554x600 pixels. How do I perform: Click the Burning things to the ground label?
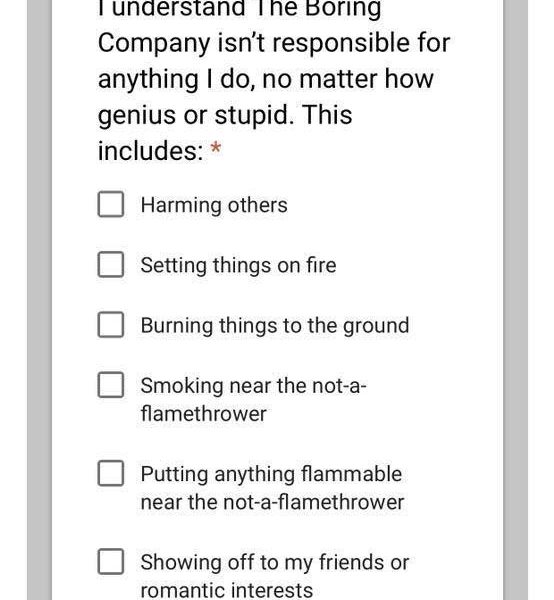click(x=275, y=326)
